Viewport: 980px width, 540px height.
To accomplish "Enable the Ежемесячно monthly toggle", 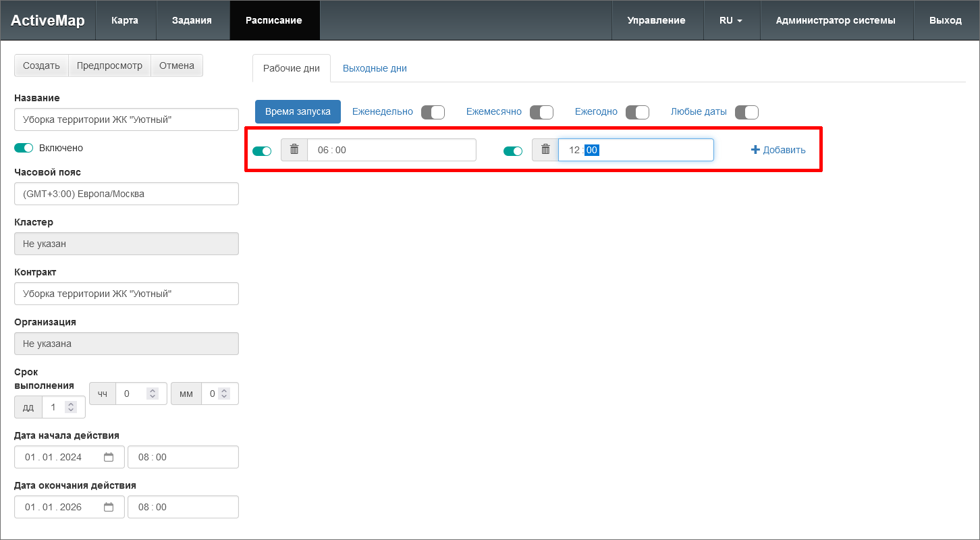I will point(541,112).
